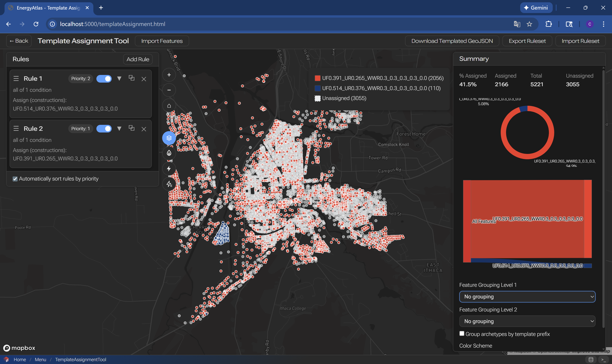This screenshot has height=364, width=612.
Task: Disable the Rule 1 toggle switch
Action: point(104,79)
